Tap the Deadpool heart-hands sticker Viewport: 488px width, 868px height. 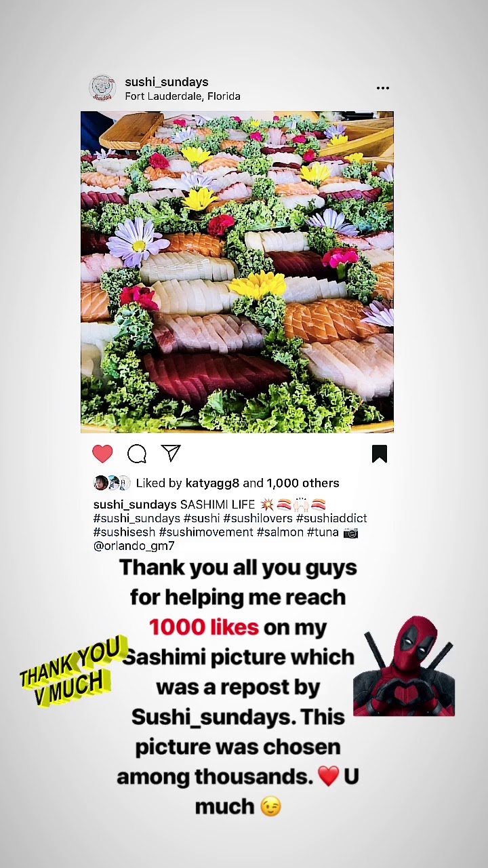point(404,666)
